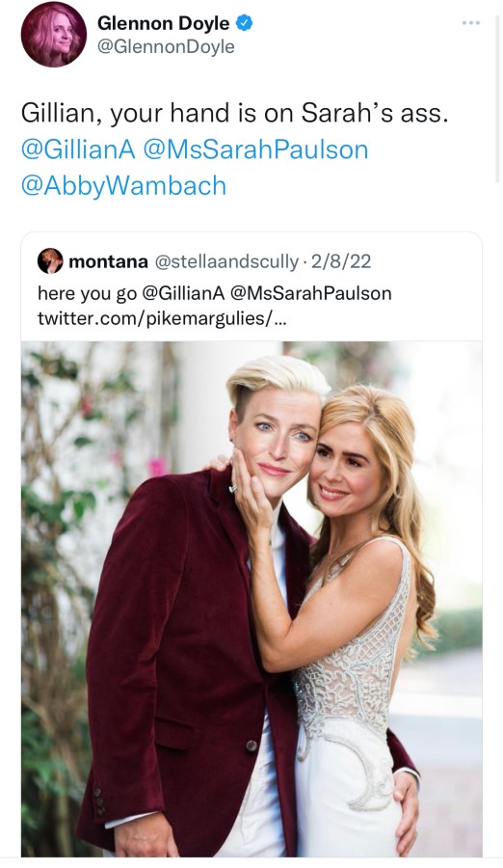Click the 2/8/22 date of quoted tweet
Screen dimensions: 503x868
tap(341, 261)
